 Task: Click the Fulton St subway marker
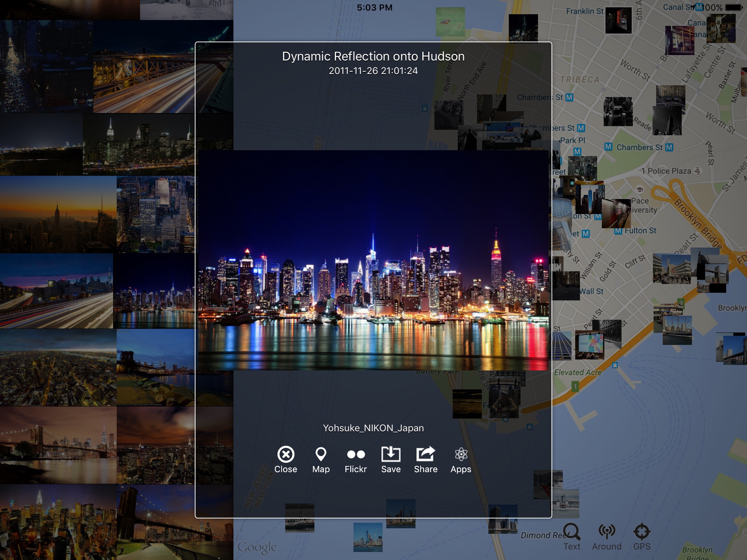click(618, 231)
